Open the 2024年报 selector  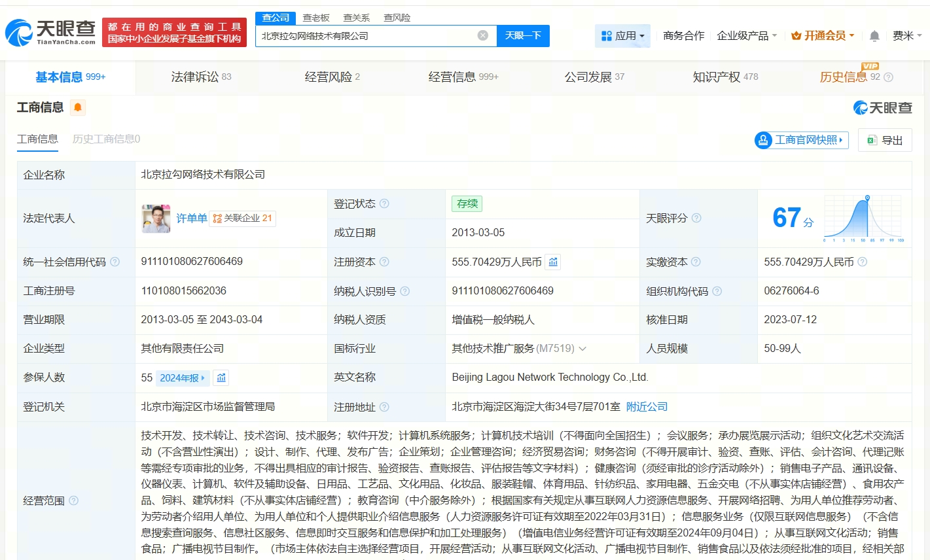[x=183, y=378]
